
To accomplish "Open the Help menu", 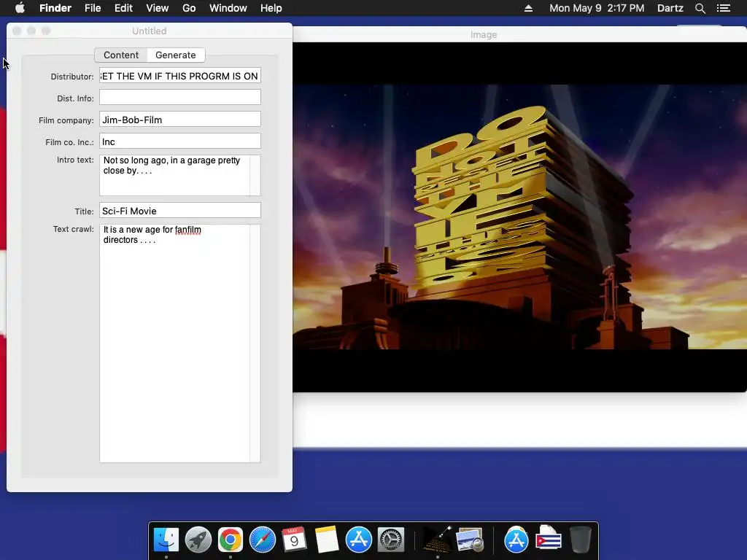I will [271, 8].
